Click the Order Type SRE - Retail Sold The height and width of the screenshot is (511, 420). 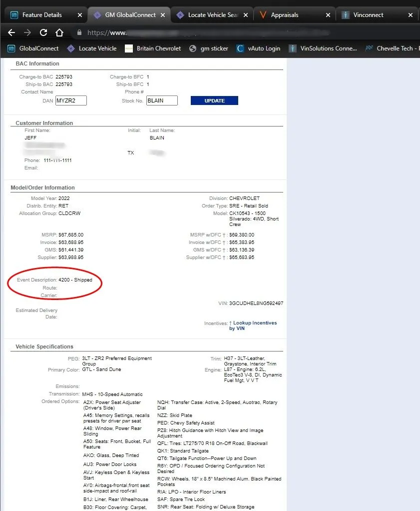[248, 205]
